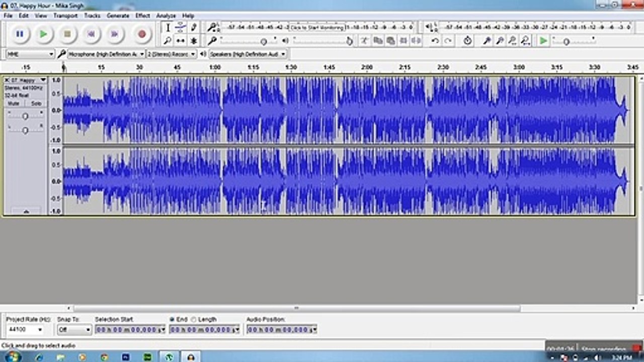Click the Pause transport button
The width and height of the screenshot is (644, 362).
pyautogui.click(x=20, y=34)
